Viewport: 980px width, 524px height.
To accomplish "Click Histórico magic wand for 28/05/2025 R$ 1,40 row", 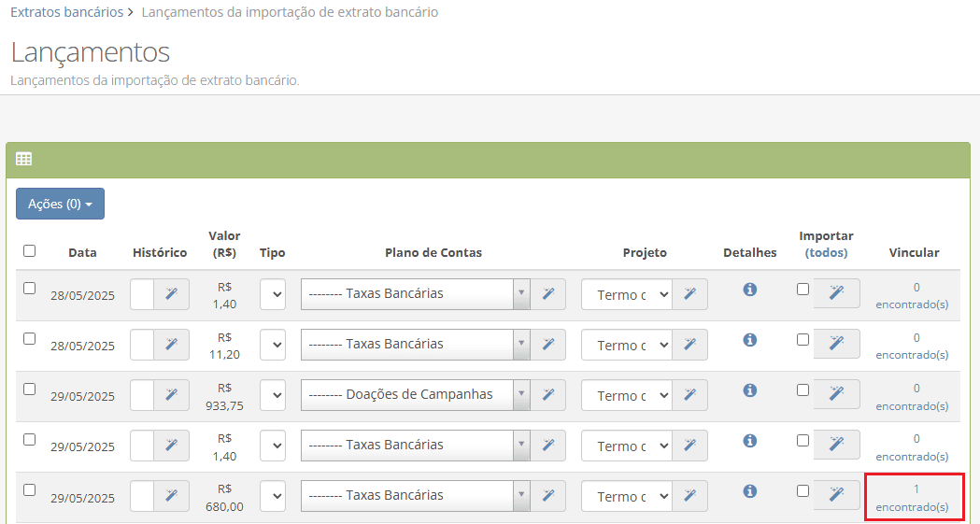I will point(171,294).
